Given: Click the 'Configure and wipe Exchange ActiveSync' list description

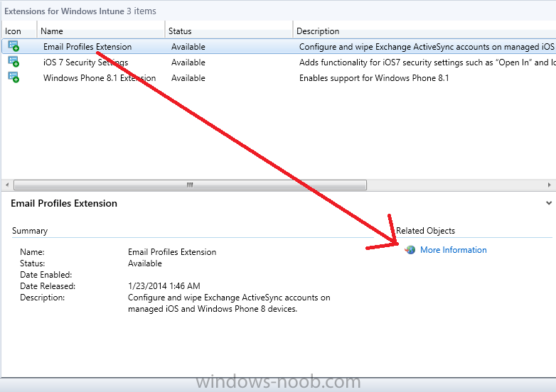Looking at the screenshot, I should point(427,47).
